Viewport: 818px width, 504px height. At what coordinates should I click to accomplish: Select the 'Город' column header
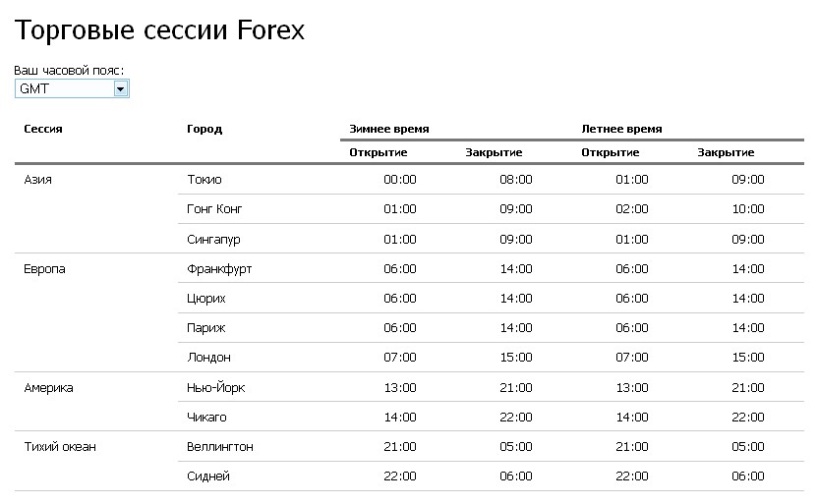[204, 129]
